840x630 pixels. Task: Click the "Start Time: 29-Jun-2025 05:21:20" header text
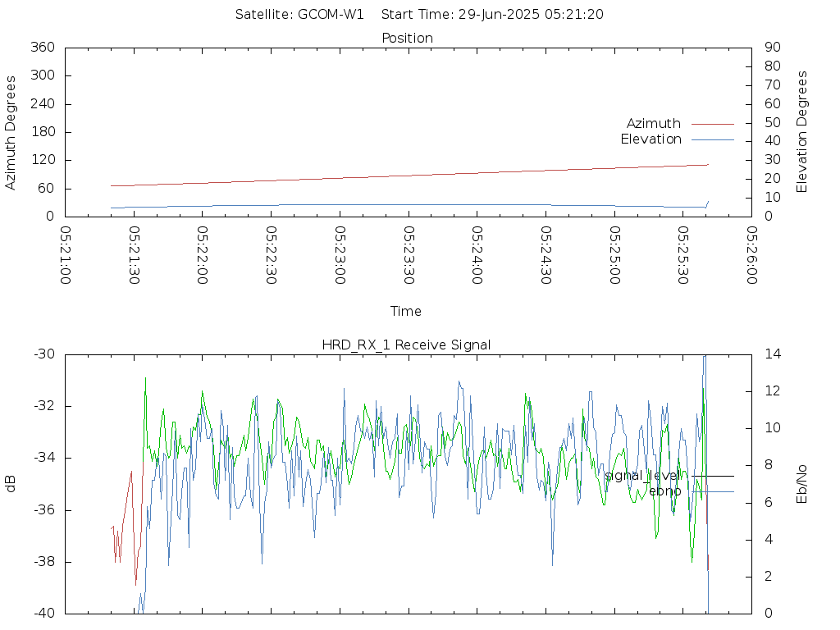(x=492, y=15)
